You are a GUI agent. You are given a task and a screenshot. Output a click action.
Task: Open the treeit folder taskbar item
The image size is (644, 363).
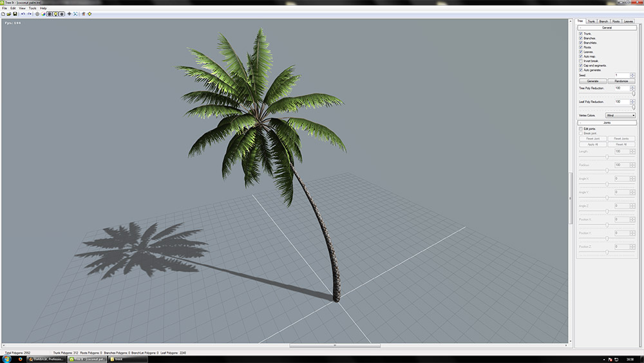[x=128, y=359]
